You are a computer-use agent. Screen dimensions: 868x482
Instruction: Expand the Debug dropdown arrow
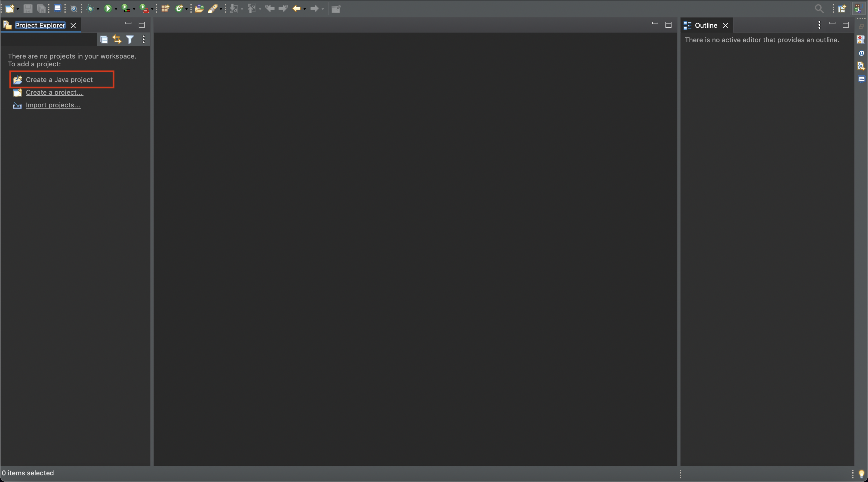pyautogui.click(x=98, y=9)
